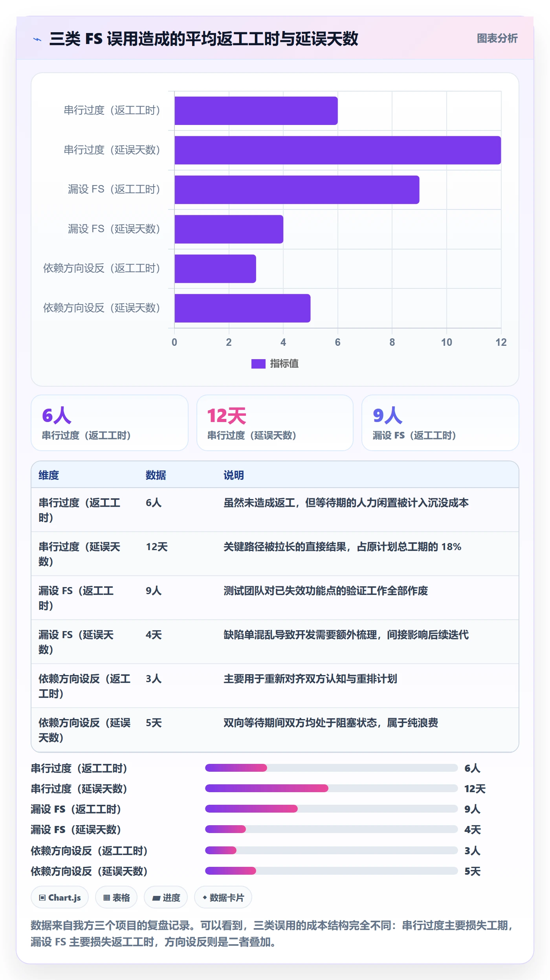The height and width of the screenshot is (980, 550).
Task: Click progress bar for 依赖方向设反（返工工时）3人
Action: (x=331, y=850)
